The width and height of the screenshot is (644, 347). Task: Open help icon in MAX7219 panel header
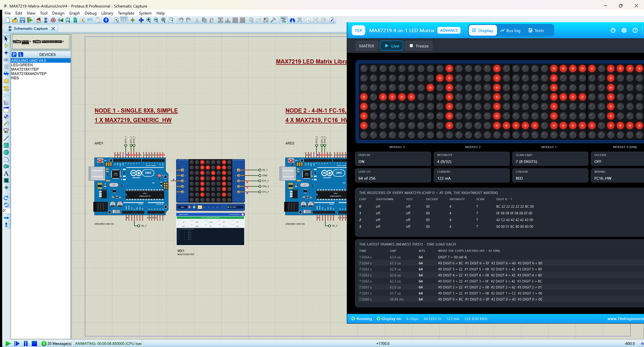tap(635, 30)
